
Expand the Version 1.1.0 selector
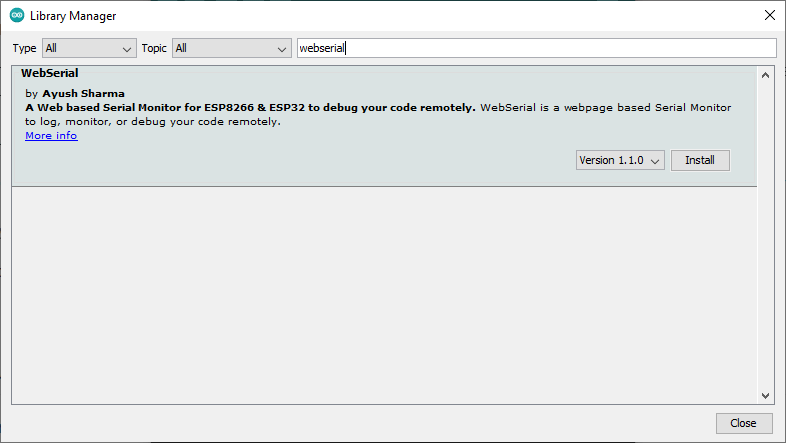pyautogui.click(x=620, y=160)
